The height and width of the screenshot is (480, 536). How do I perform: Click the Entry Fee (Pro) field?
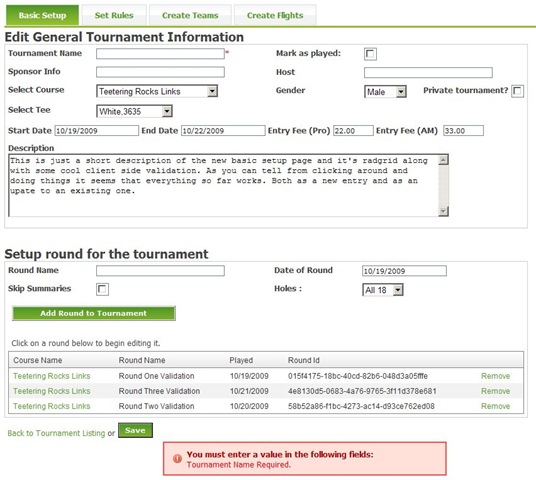point(353,131)
